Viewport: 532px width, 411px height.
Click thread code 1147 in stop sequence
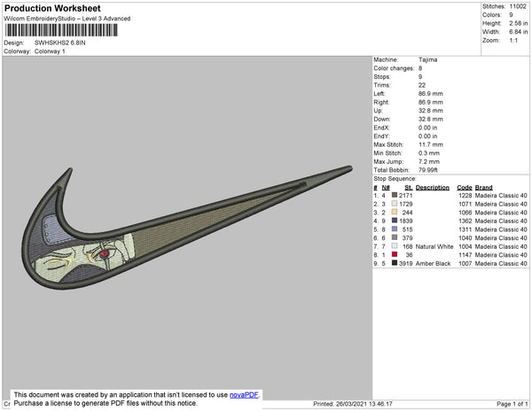(465, 255)
